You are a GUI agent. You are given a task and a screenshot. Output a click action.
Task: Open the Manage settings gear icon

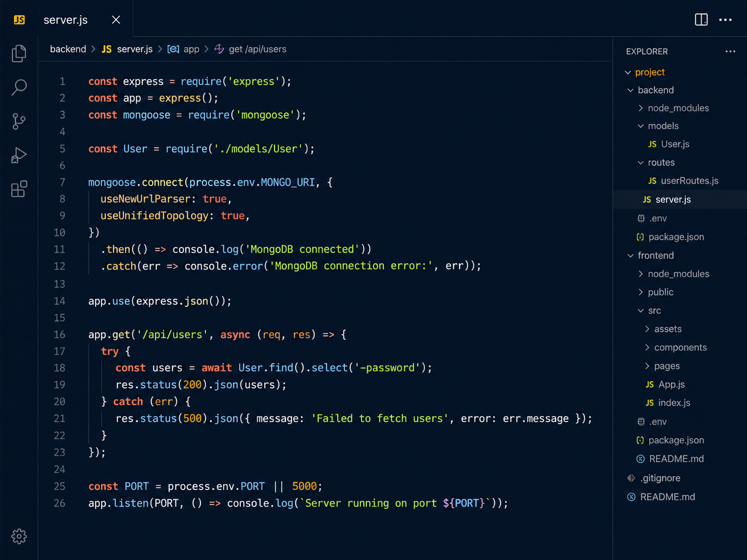click(x=19, y=536)
